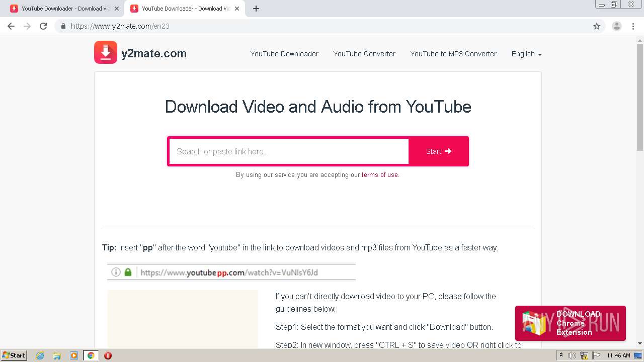Open YouTube Converter nav link
Screen dimensions: 644x362
click(364, 54)
